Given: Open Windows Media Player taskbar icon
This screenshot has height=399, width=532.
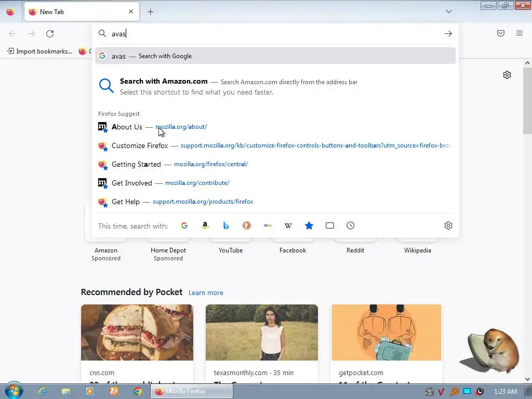Looking at the screenshot, I should click(x=89, y=391).
